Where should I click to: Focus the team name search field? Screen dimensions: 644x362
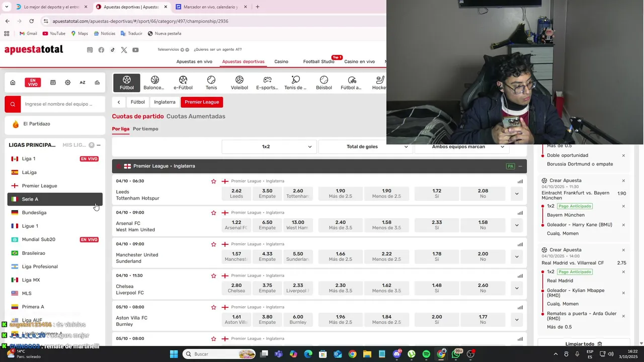tap(62, 104)
